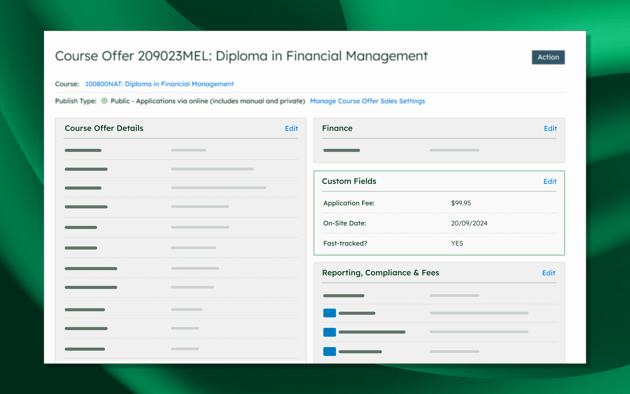Image resolution: width=630 pixels, height=394 pixels.
Task: Select the $99.95 application fee value
Action: tap(461, 203)
